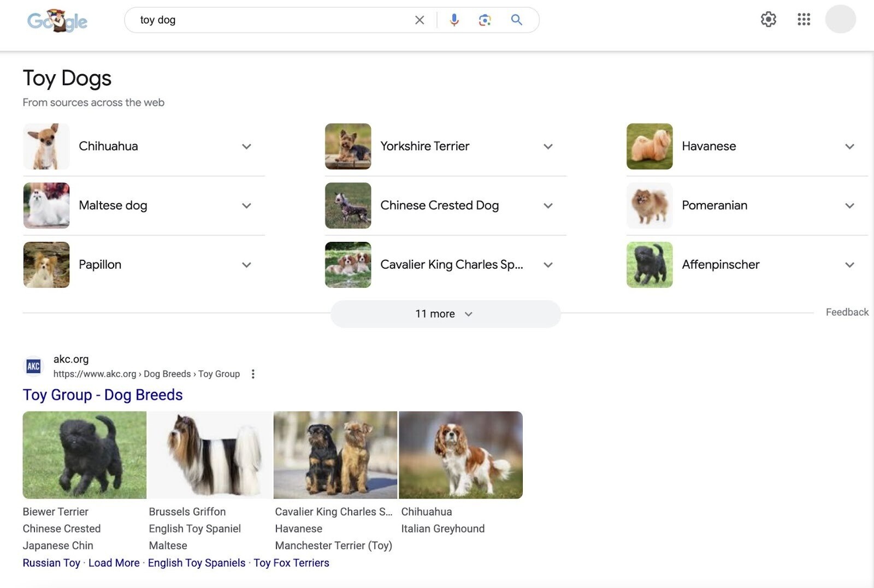Open the Google apps grid icon

tap(803, 19)
